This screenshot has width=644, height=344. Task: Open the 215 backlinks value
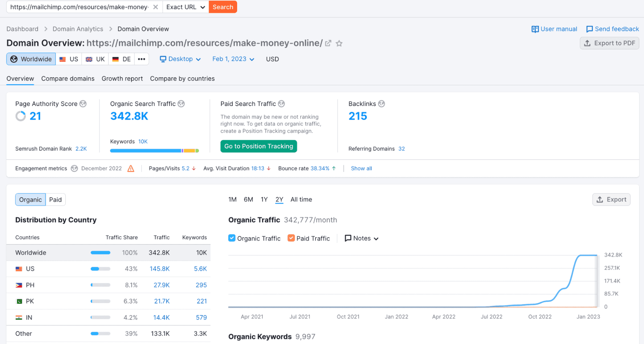coord(358,116)
